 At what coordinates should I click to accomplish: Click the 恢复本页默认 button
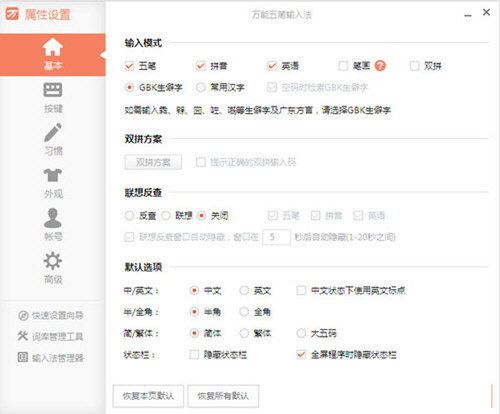coord(148,396)
